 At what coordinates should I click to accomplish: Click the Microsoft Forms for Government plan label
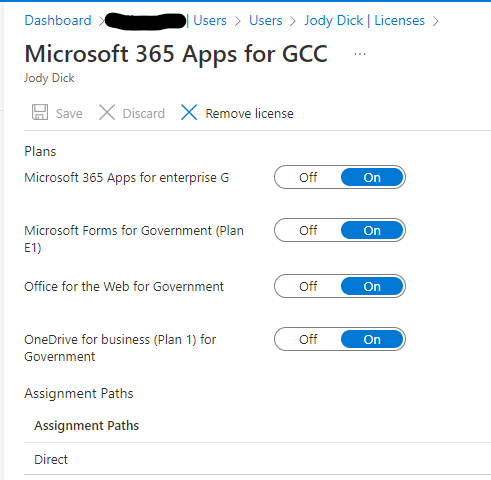134,239
